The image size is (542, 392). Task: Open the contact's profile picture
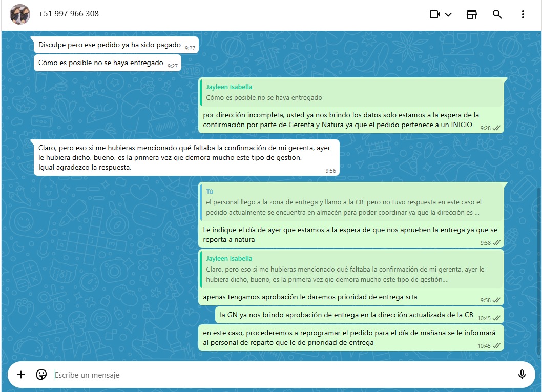tap(20, 14)
